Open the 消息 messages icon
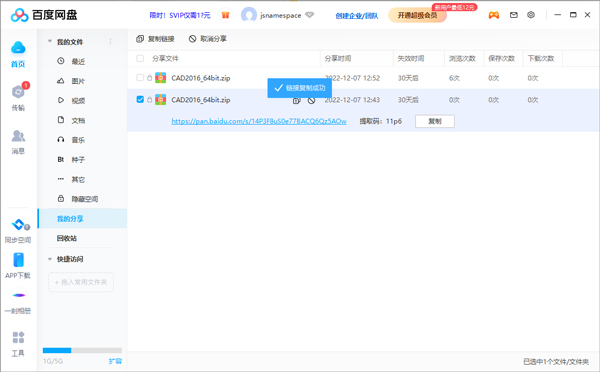600x372 pixels. (18, 136)
